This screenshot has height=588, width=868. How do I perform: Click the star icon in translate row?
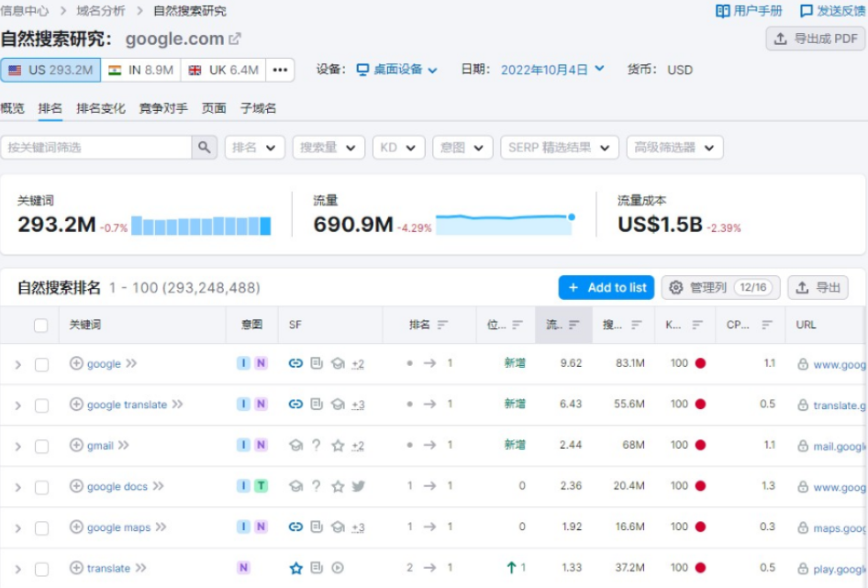coord(295,568)
